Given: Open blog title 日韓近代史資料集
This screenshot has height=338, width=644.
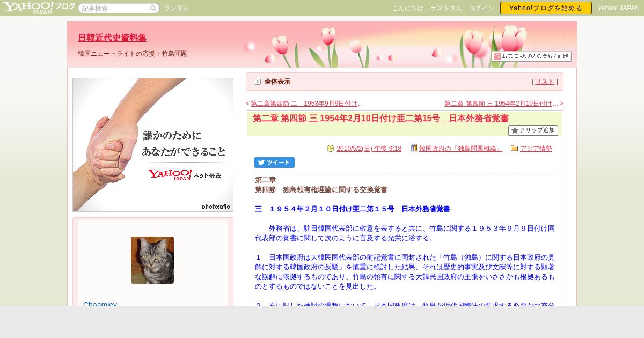Looking at the screenshot, I should point(112,38).
